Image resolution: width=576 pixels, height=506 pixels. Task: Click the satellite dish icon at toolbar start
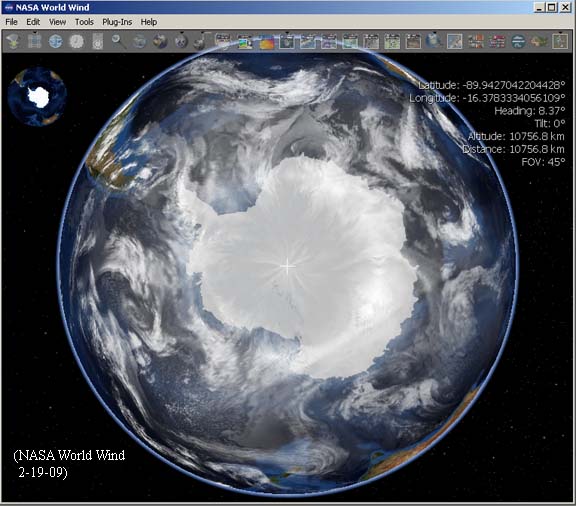[x=13, y=42]
